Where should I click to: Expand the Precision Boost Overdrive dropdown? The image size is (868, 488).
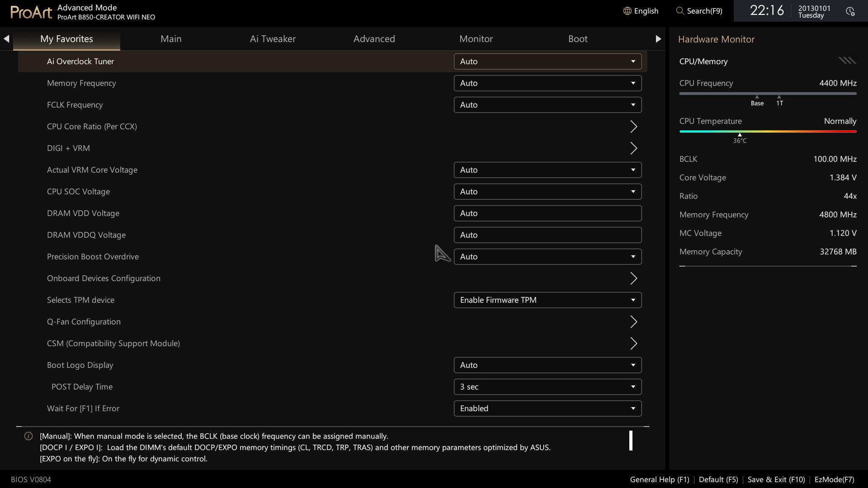click(547, 257)
